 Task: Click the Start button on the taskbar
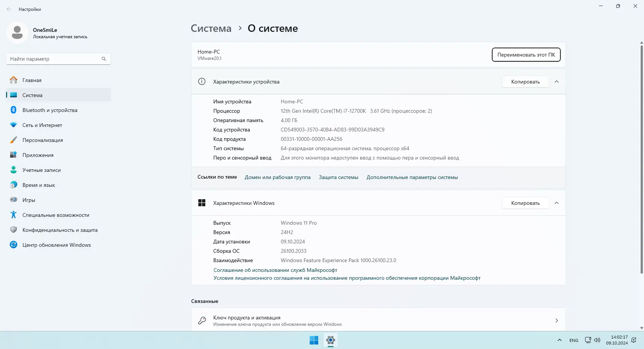(313, 340)
